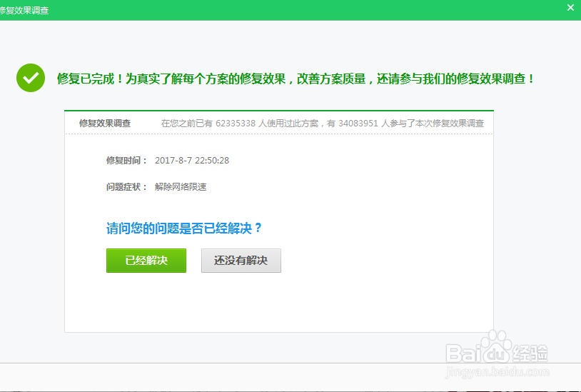Click the 修复时间： label
This screenshot has width=581, height=392.
pos(127,161)
